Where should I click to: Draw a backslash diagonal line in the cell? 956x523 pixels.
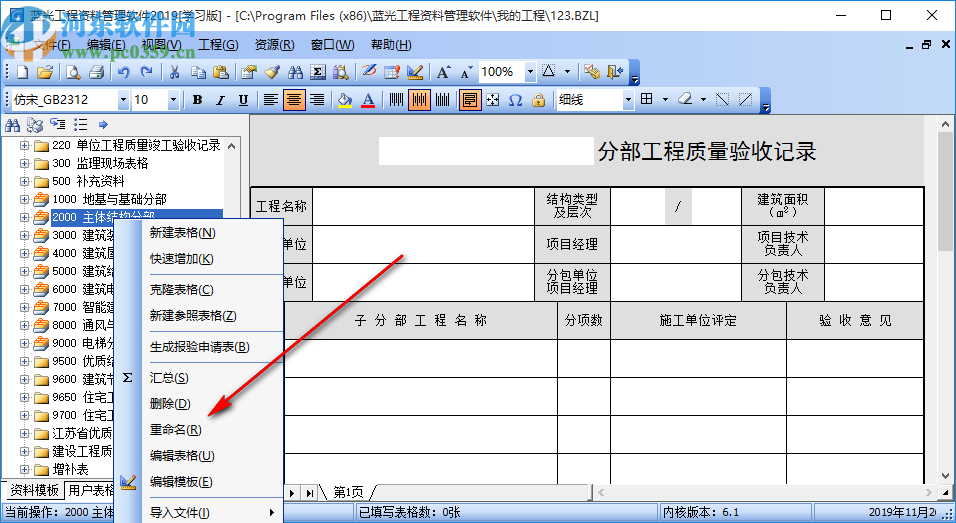(722, 99)
